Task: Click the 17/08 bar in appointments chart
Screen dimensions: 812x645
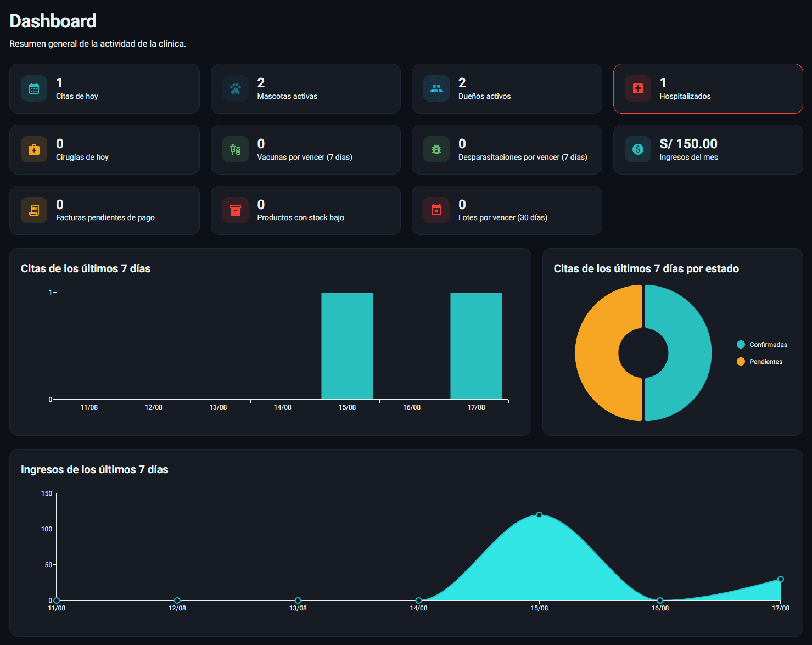Action: [x=476, y=346]
